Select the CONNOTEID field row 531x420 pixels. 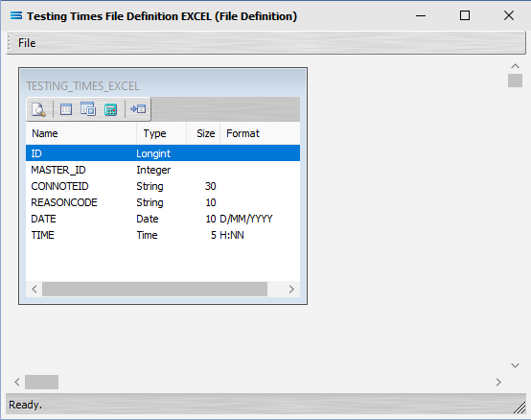tap(163, 186)
